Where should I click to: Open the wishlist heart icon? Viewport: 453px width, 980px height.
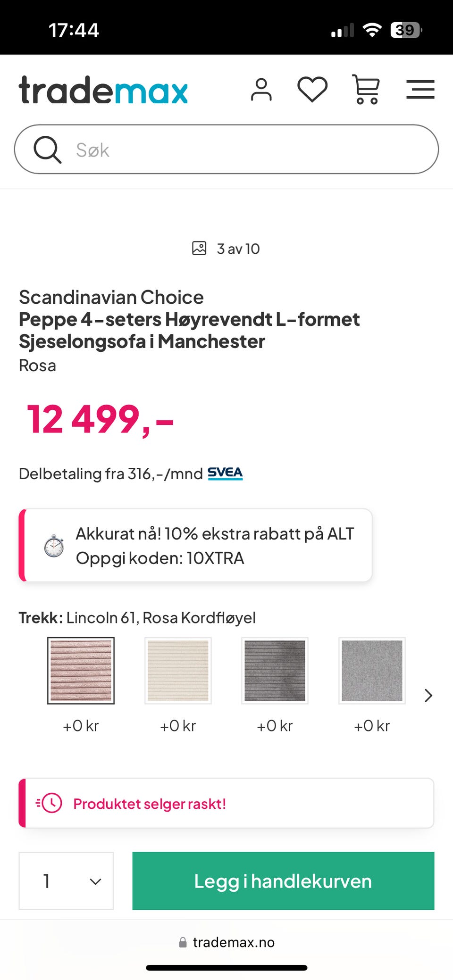tap(312, 89)
